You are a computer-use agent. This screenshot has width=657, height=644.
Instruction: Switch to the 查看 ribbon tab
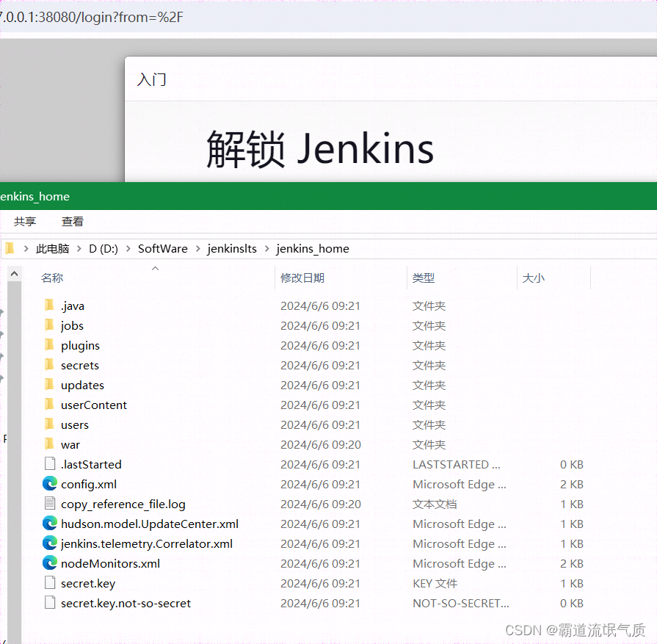tap(71, 221)
